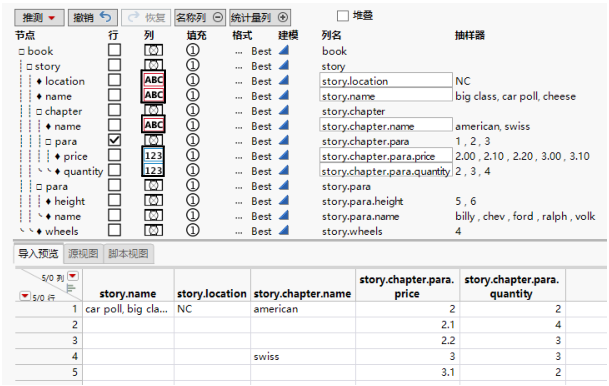Open the format Best dropdown for quantity row
Screen dimensions: 609x386
pyautogui.click(x=261, y=171)
